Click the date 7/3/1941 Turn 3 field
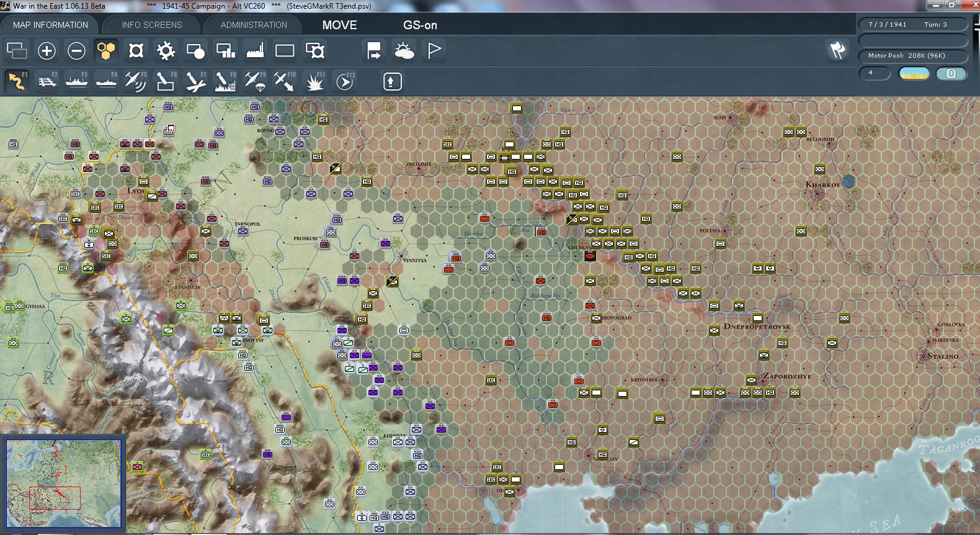This screenshot has height=535, width=980. (913, 24)
